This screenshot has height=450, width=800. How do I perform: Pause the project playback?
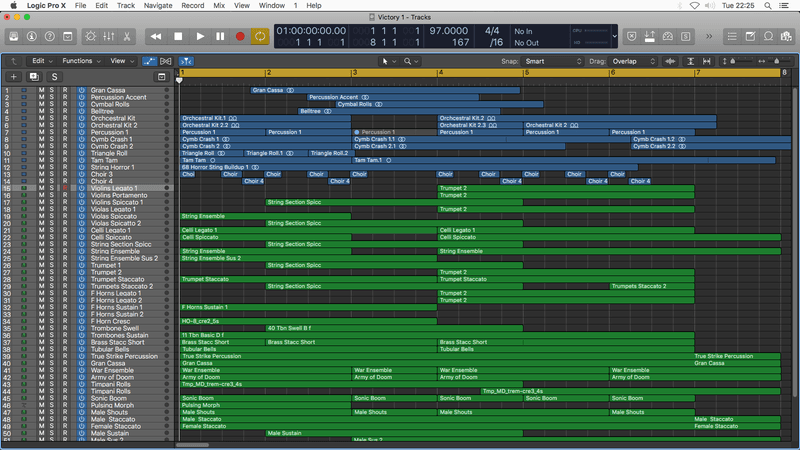point(220,36)
